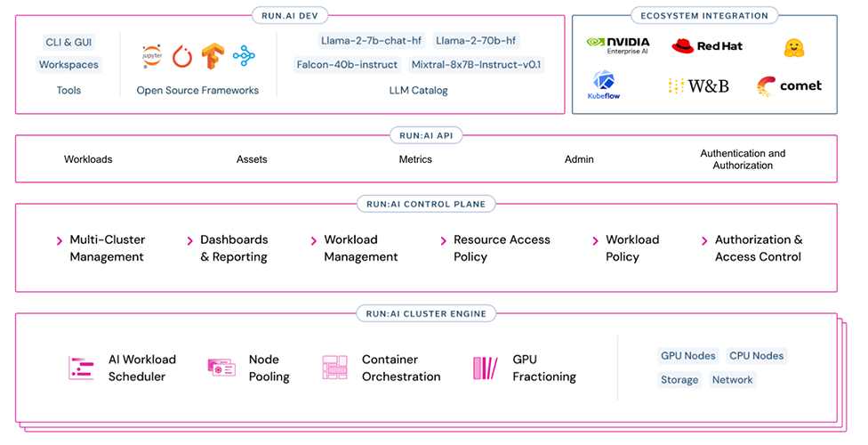
Task: Select the GPU Nodes tag
Action: point(688,356)
